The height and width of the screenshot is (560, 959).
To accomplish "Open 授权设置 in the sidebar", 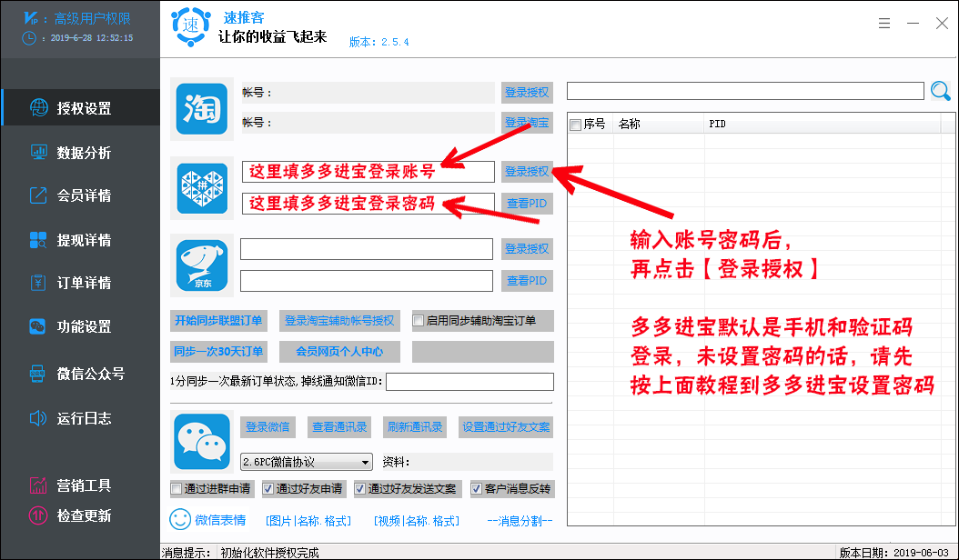I will pos(80,108).
